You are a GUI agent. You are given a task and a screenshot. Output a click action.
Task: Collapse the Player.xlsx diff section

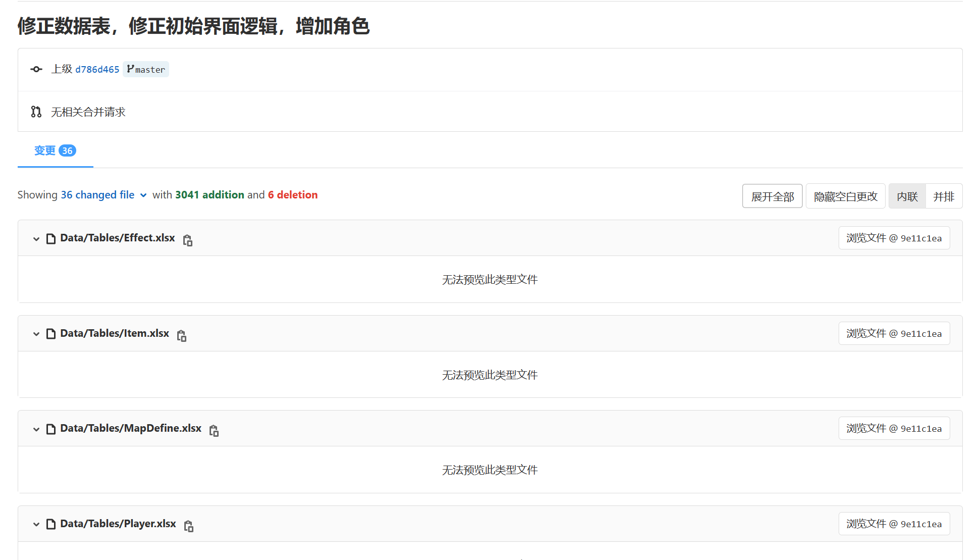pos(36,524)
